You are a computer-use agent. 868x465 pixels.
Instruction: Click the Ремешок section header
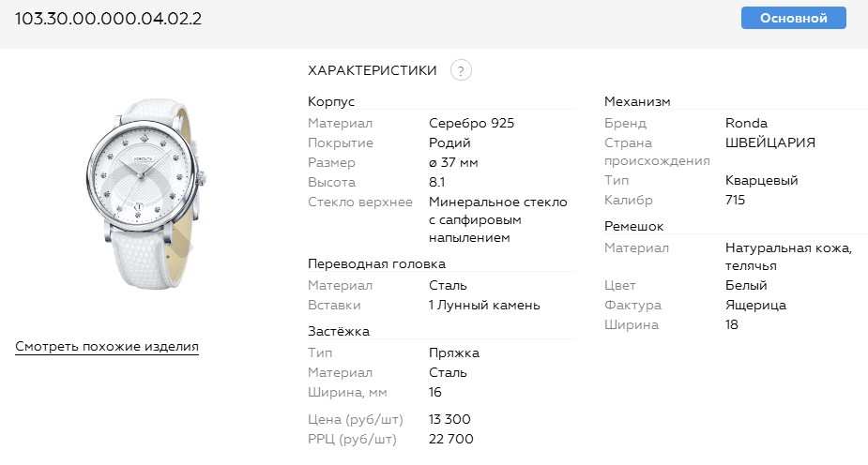coord(633,227)
